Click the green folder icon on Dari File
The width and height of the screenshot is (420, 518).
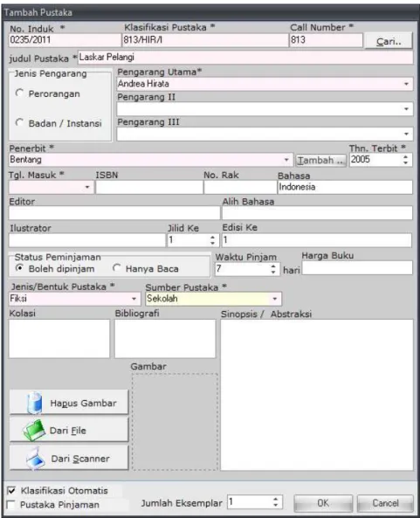[33, 430]
